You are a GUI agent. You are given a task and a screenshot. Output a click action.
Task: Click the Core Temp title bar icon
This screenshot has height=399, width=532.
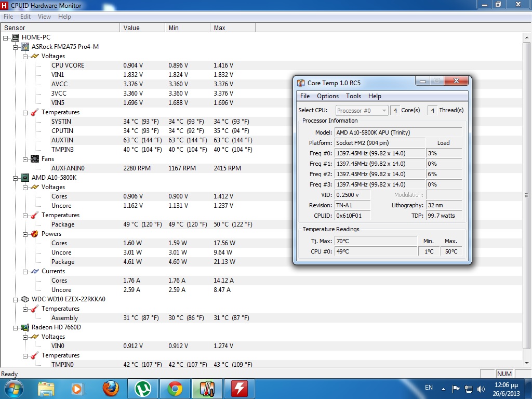tap(301, 83)
